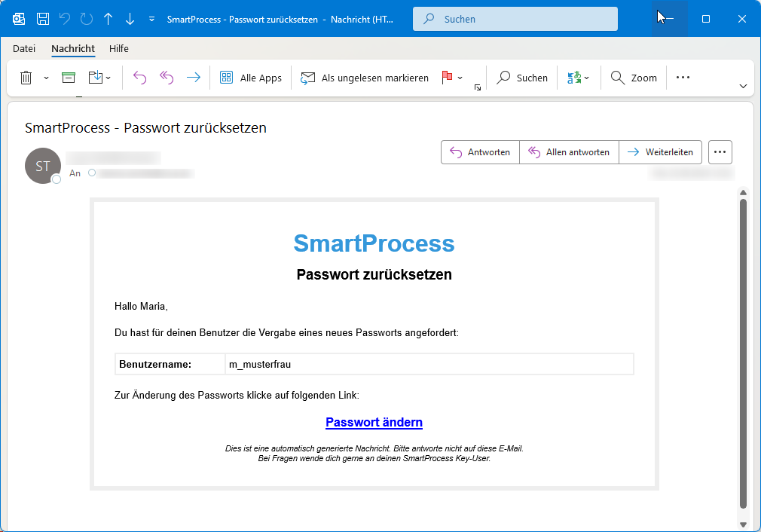This screenshot has width=761, height=532.
Task: Click the email subject line text
Action: tap(145, 127)
